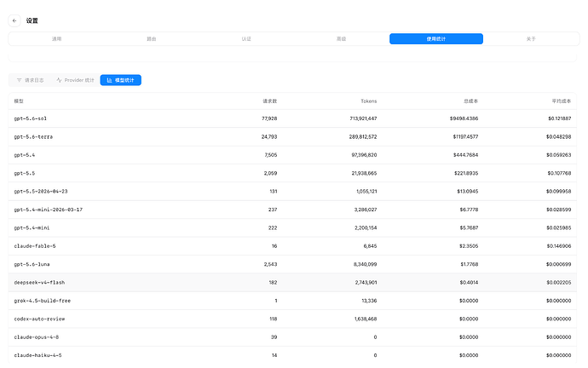This screenshot has width=588, height=368.
Task: Click token count 13,336
Action: [369, 301]
